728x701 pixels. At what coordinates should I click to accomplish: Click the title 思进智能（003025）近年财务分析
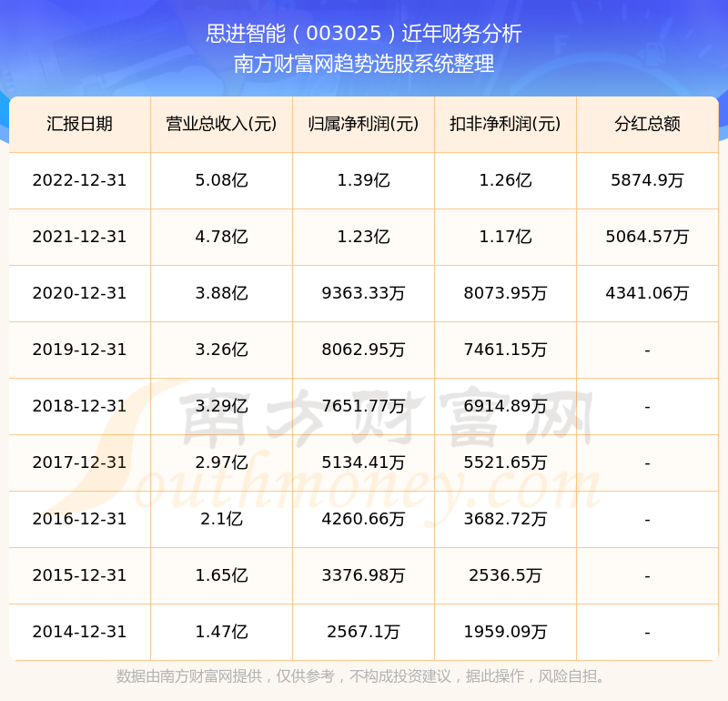click(363, 34)
